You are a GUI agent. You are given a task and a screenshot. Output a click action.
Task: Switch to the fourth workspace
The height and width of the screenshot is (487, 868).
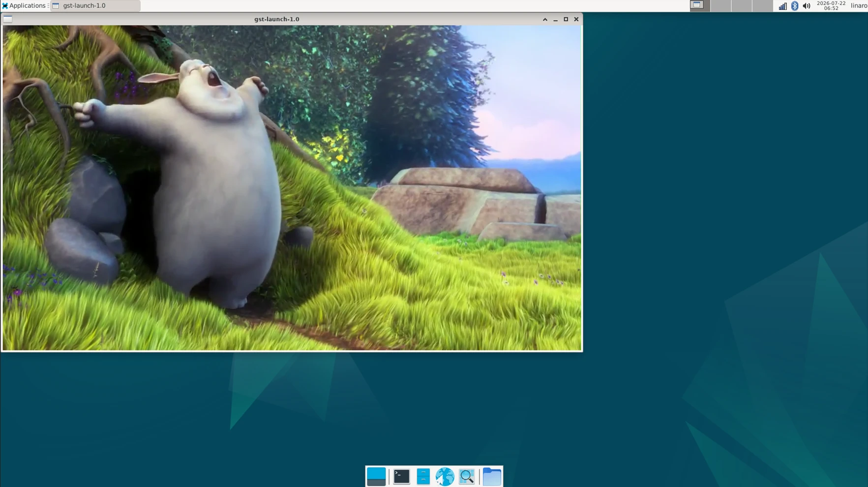tap(763, 5)
